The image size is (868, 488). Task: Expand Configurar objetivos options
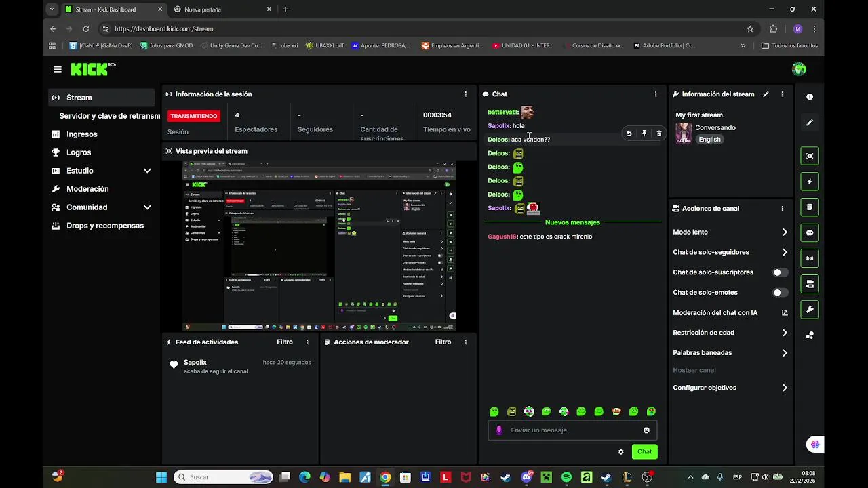785,388
